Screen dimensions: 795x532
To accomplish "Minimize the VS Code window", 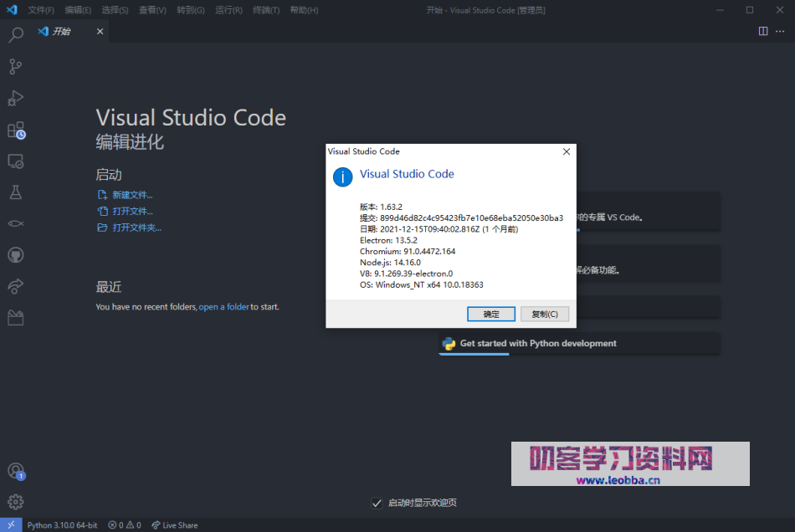I will (720, 10).
